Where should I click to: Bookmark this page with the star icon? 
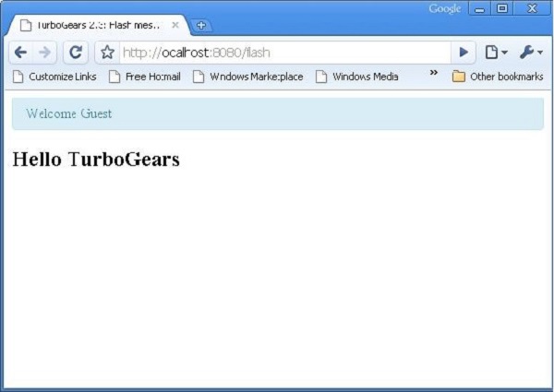pos(107,53)
